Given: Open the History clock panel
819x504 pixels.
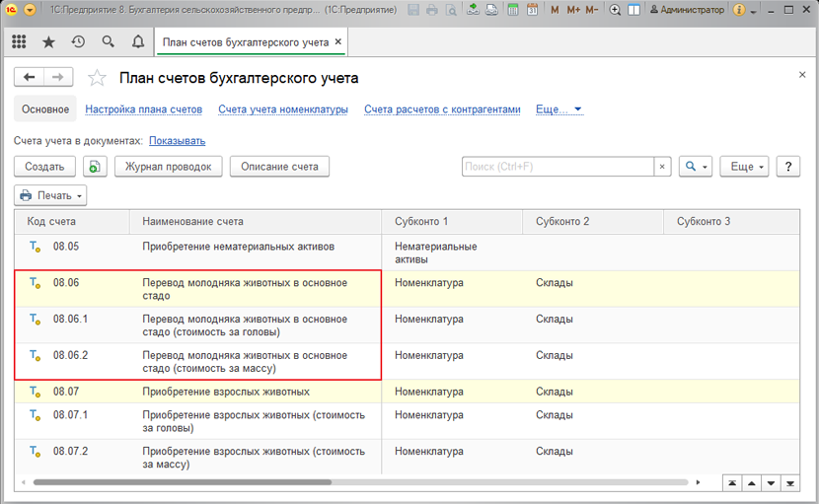Looking at the screenshot, I should coord(78,41).
